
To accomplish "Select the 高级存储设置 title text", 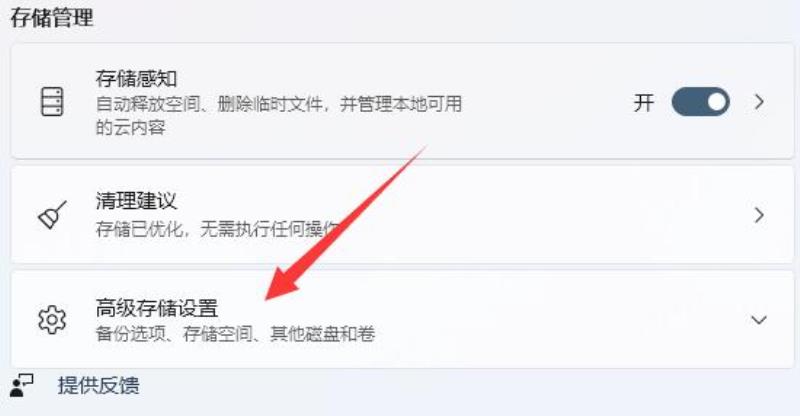I will point(157,308).
